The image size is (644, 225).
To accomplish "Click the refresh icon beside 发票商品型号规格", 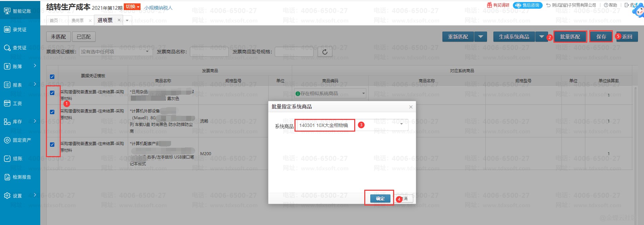I will 325,52.
